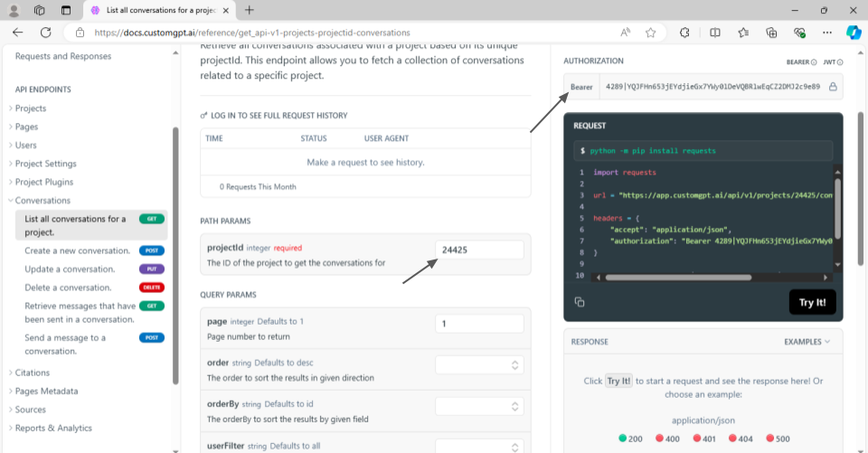The height and width of the screenshot is (453, 868).
Task: Select the 404 response example
Action: 741,439
